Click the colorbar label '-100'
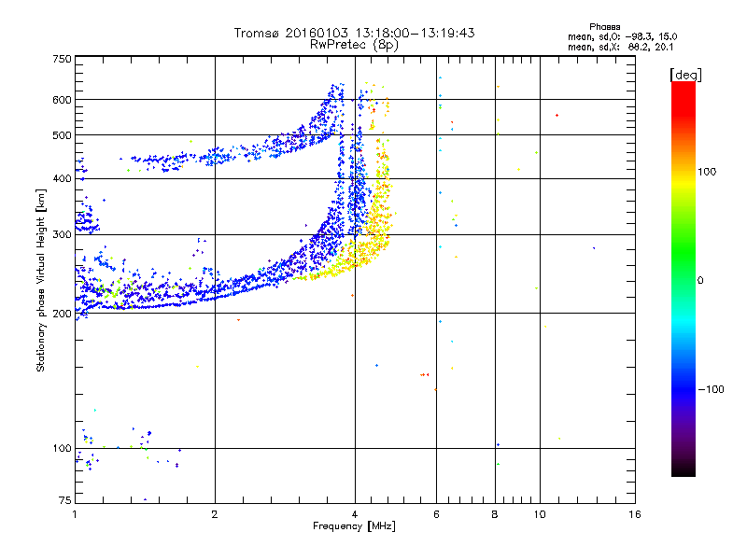 click(x=711, y=389)
